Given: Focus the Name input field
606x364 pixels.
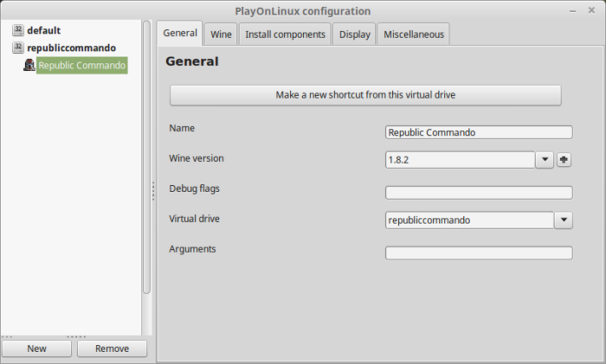Looking at the screenshot, I should [x=479, y=132].
